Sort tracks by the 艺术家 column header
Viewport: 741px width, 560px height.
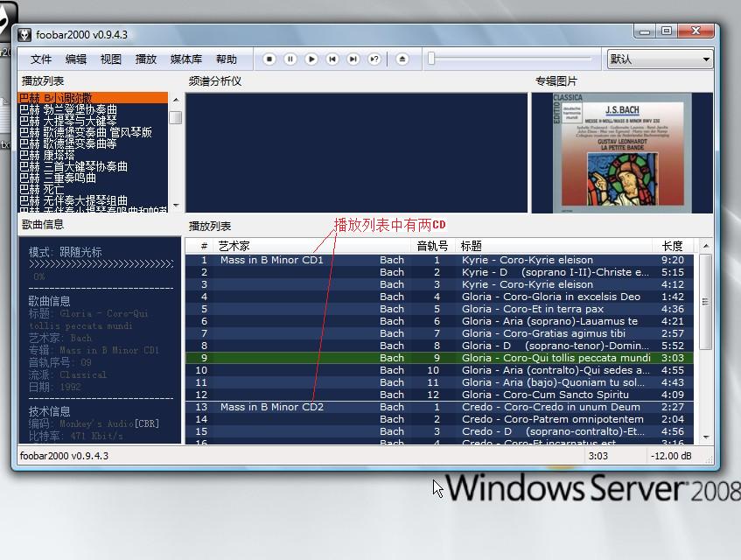(x=312, y=246)
